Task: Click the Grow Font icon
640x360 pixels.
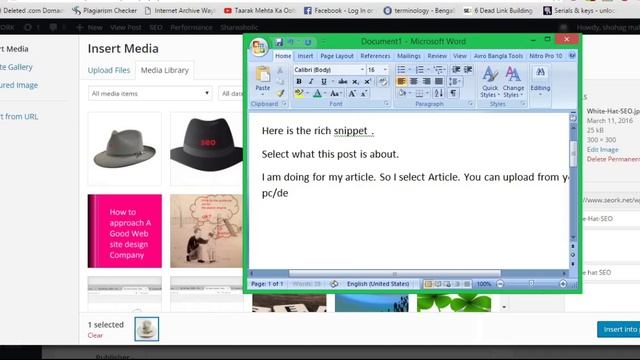Action: point(352,93)
